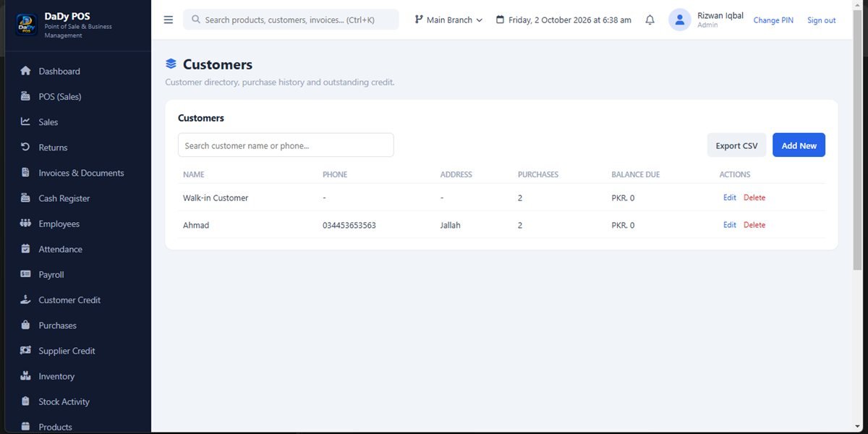Click the Add New button
The image size is (868, 434).
[799, 145]
